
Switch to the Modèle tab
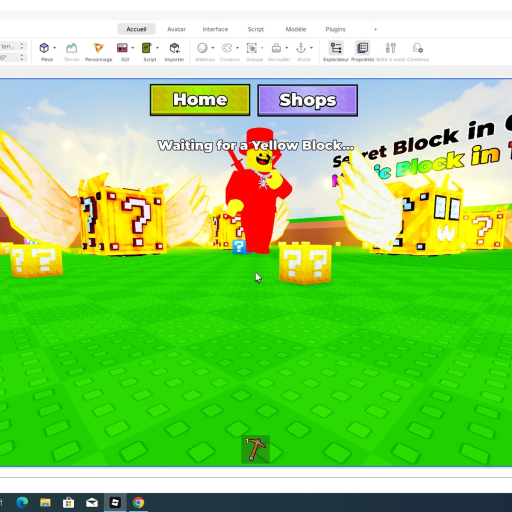[x=296, y=29]
